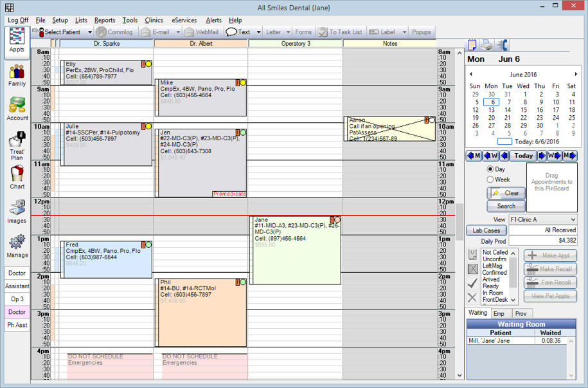Click the Search button
The height and width of the screenshot is (388, 588).
tap(506, 206)
